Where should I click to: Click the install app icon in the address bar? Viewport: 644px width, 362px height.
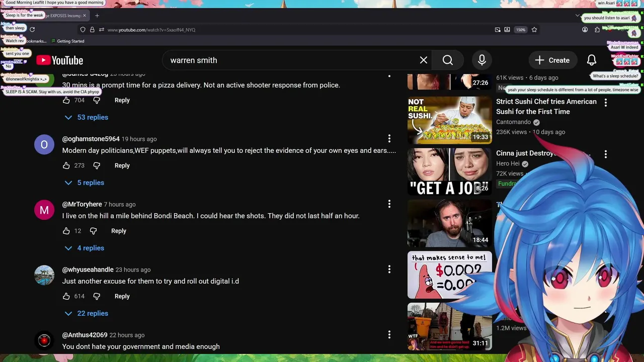tap(507, 30)
